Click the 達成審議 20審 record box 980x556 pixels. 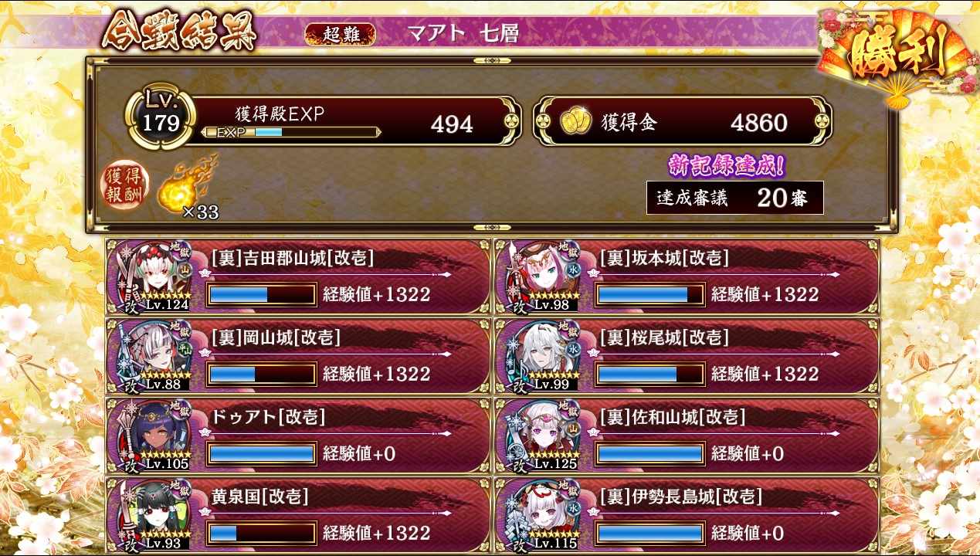735,198
